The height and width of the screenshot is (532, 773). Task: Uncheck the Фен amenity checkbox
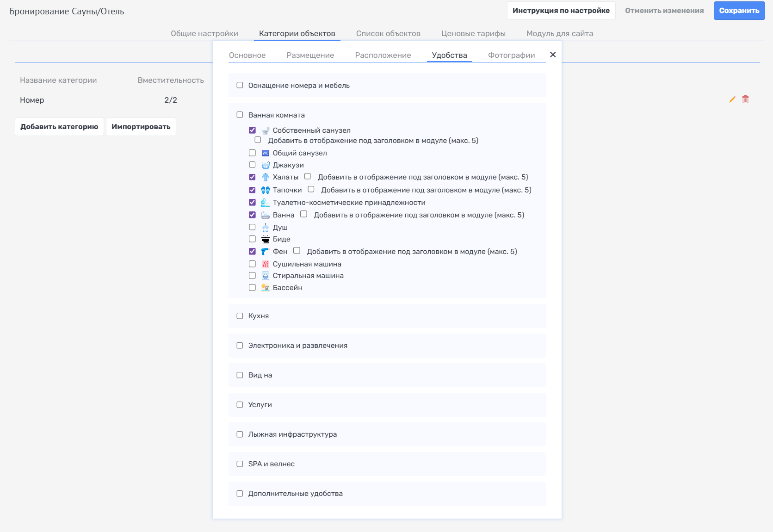tap(252, 252)
